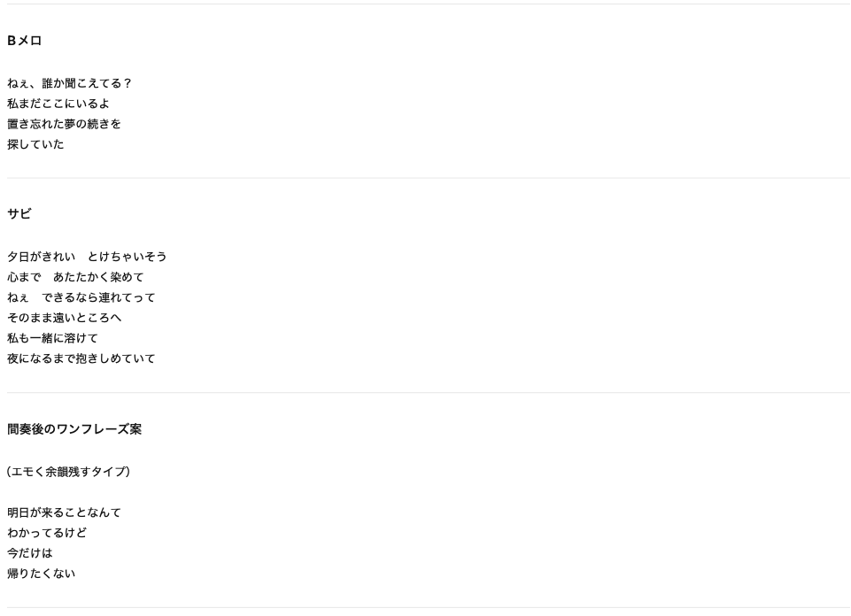Click the note "(エモく余韻残すタイプ)"
This screenshot has width=851, height=616.
pyautogui.click(x=68, y=472)
